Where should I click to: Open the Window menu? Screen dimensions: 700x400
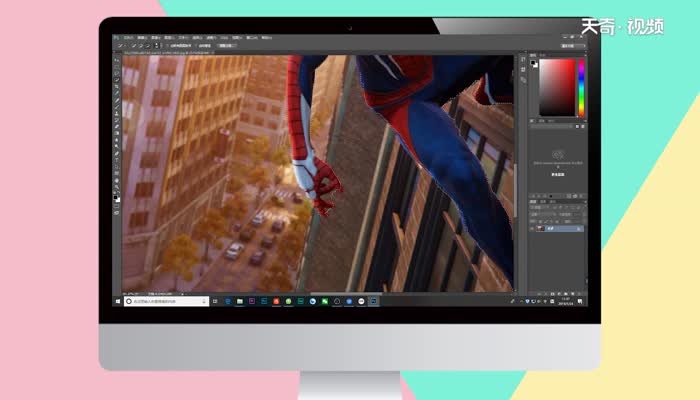pos(252,38)
